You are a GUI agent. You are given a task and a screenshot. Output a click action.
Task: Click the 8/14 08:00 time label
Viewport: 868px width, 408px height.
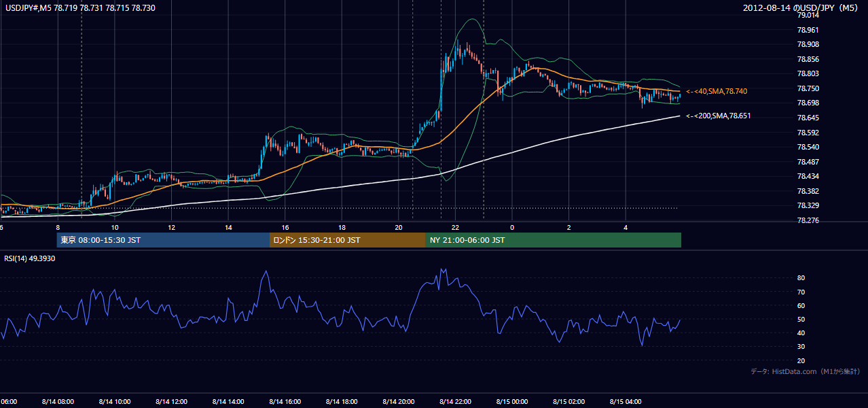point(57,402)
